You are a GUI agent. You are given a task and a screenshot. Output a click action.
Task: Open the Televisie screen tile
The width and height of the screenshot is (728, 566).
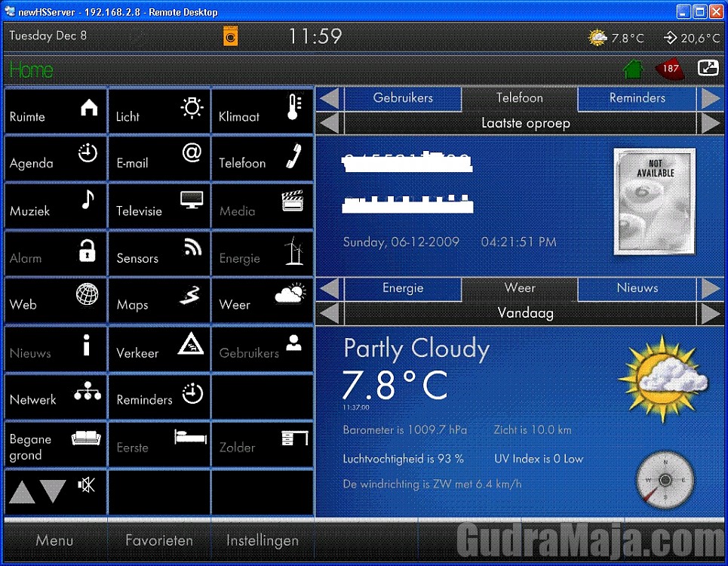pyautogui.click(x=159, y=205)
